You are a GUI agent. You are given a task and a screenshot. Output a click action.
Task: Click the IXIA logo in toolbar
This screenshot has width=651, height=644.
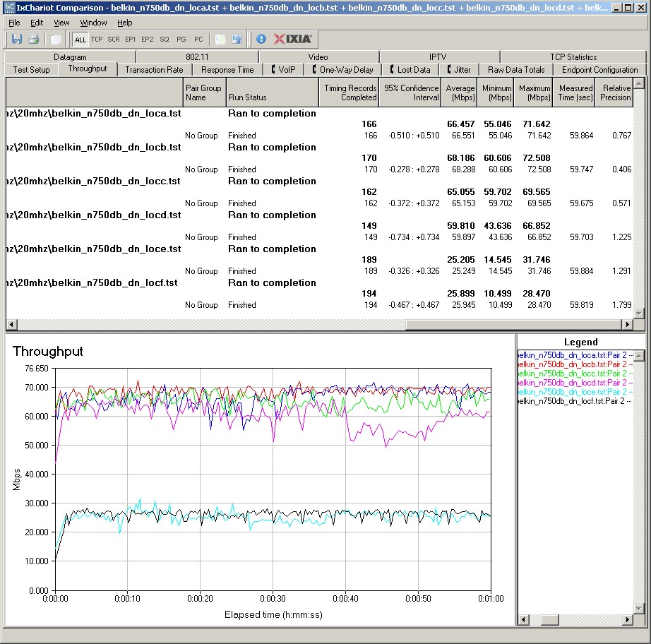point(292,39)
